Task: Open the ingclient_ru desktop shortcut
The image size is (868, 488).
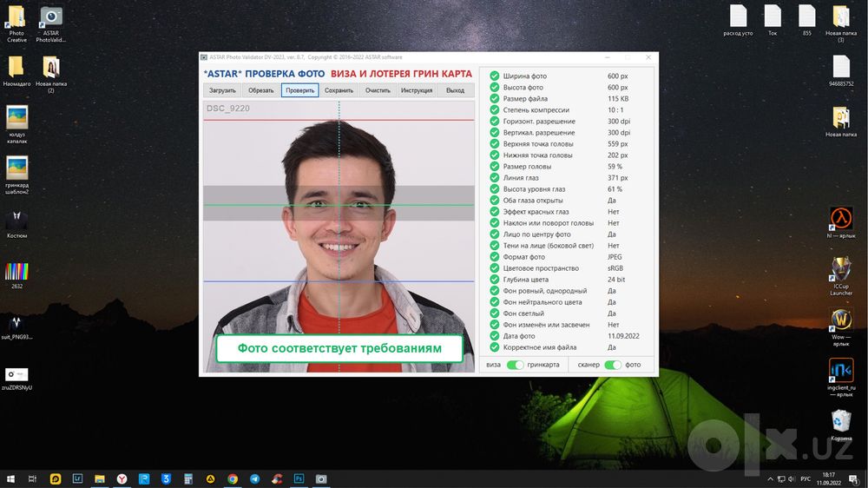Action: click(x=841, y=378)
